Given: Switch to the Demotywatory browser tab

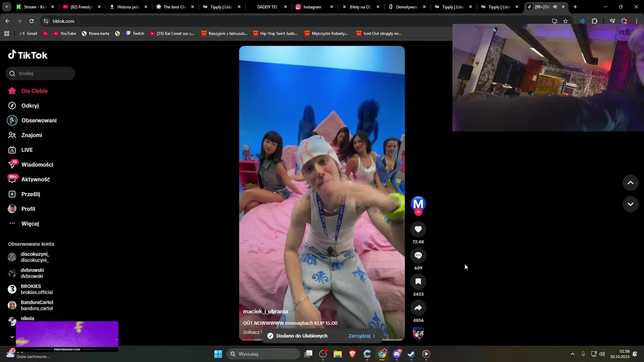Looking at the screenshot, I should tap(408, 7).
